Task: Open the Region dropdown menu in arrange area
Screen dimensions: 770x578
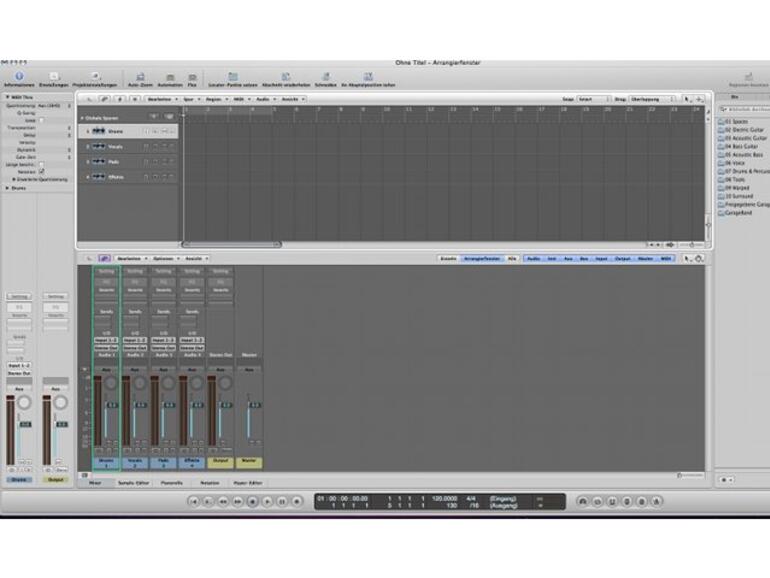Action: pos(214,99)
